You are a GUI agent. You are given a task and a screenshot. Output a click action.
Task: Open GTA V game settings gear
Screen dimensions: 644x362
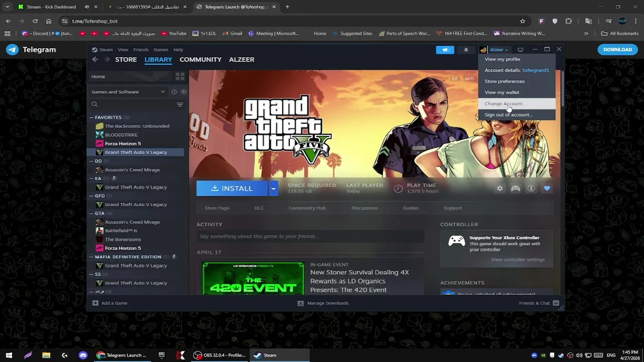pos(500,189)
